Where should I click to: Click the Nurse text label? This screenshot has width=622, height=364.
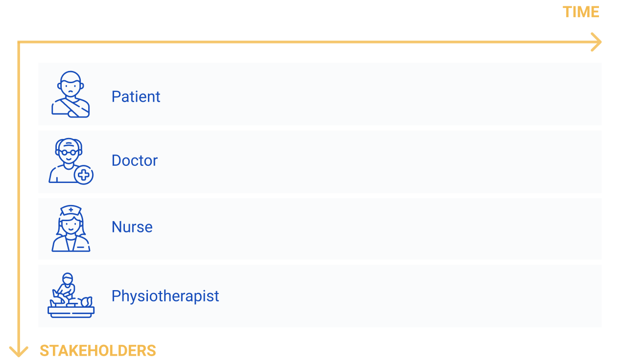pos(132,227)
